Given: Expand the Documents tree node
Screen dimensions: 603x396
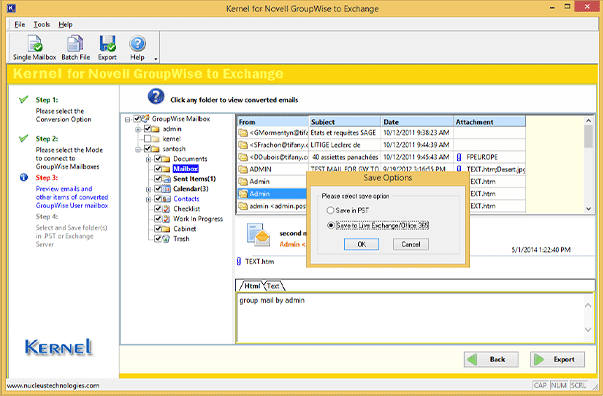Looking at the screenshot, I should 148,159.
